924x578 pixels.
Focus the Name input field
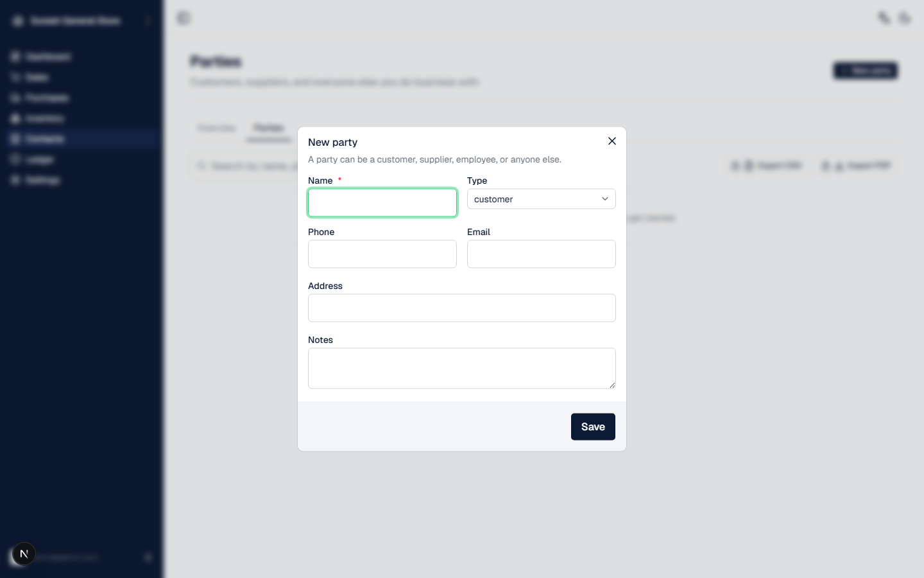pos(382,203)
